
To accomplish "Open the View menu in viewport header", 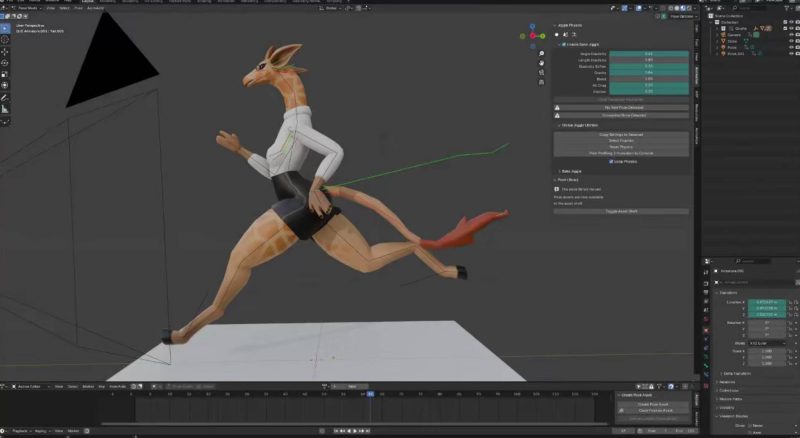I will [51, 8].
